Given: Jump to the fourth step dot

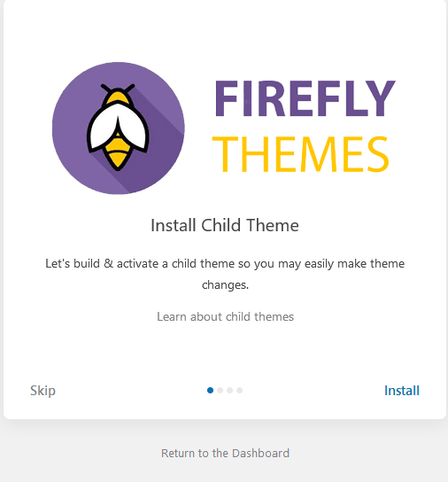Looking at the screenshot, I should (x=240, y=391).
